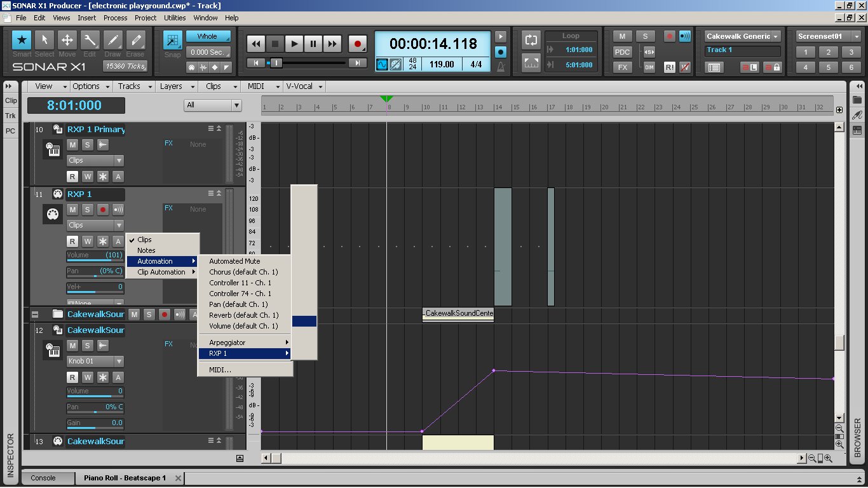
Task: Click the transport Record button
Action: pyautogui.click(x=358, y=44)
